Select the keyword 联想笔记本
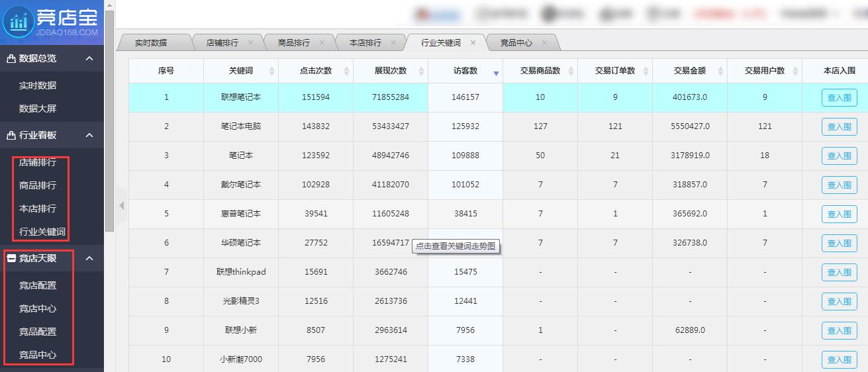Screen dimensions: 868x372 coord(241,97)
